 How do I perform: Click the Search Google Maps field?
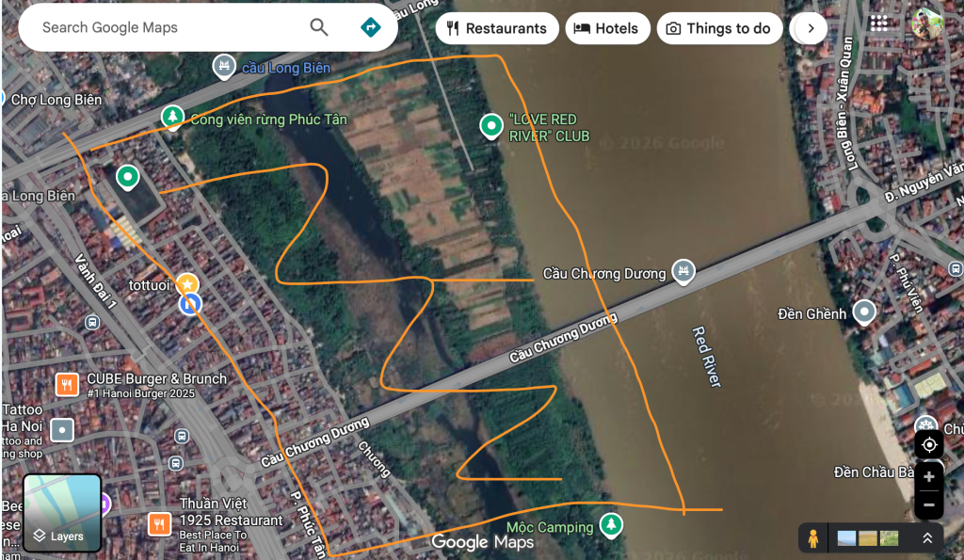pyautogui.click(x=166, y=27)
